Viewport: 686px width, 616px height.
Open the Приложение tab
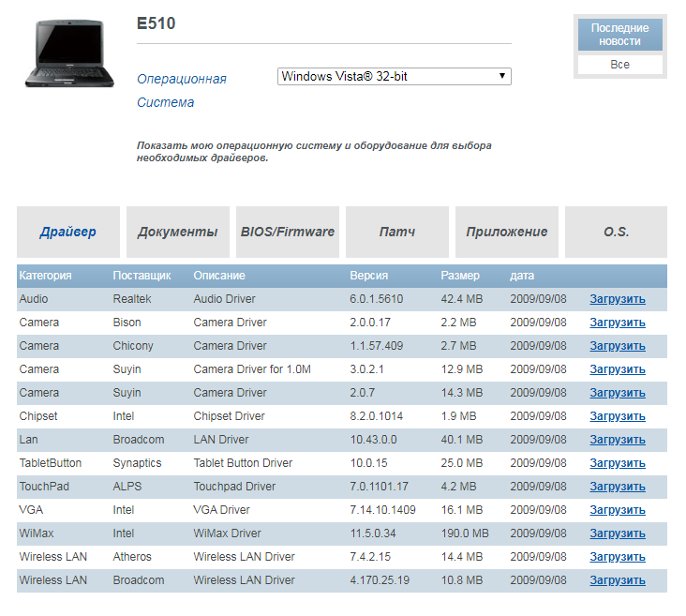(506, 232)
